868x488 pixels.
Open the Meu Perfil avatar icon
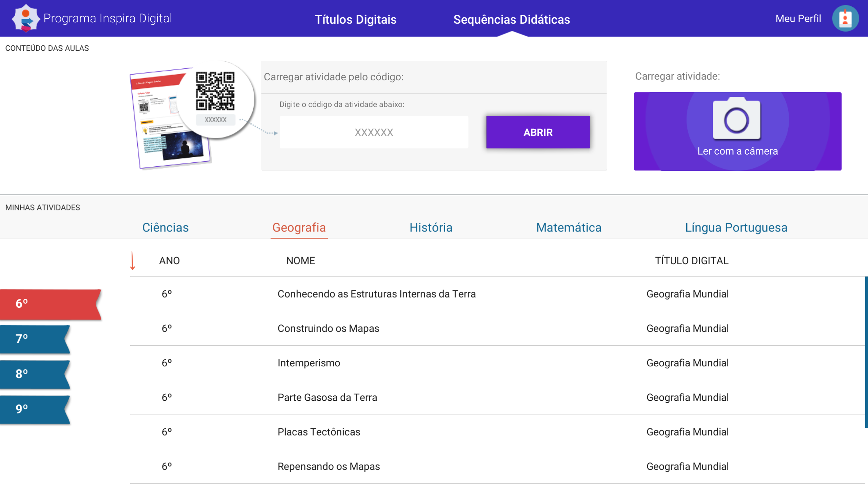(x=845, y=18)
